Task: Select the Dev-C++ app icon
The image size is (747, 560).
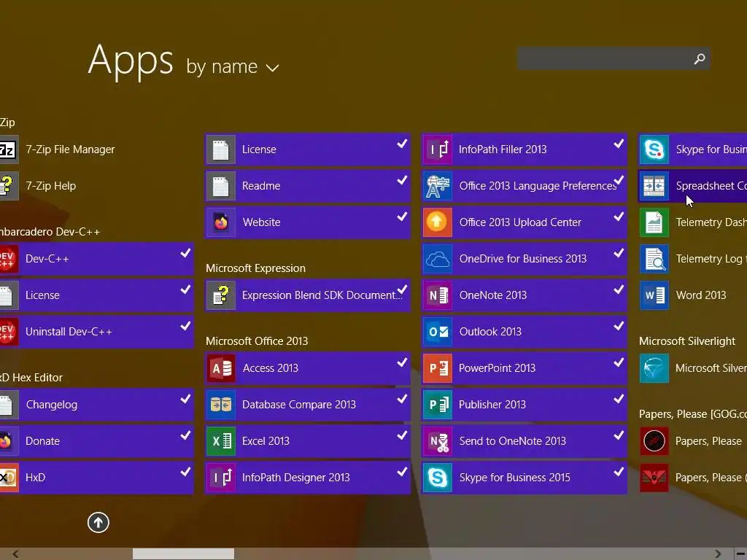Action: [9, 259]
